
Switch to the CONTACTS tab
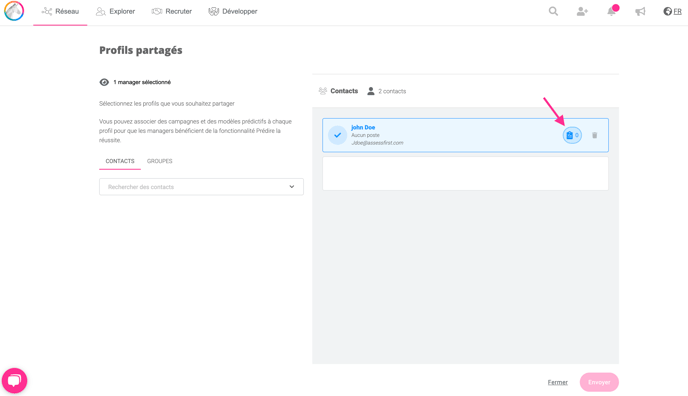coord(120,161)
